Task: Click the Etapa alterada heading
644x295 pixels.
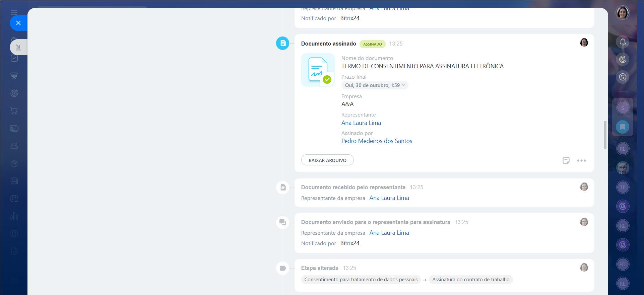Action: pyautogui.click(x=320, y=268)
